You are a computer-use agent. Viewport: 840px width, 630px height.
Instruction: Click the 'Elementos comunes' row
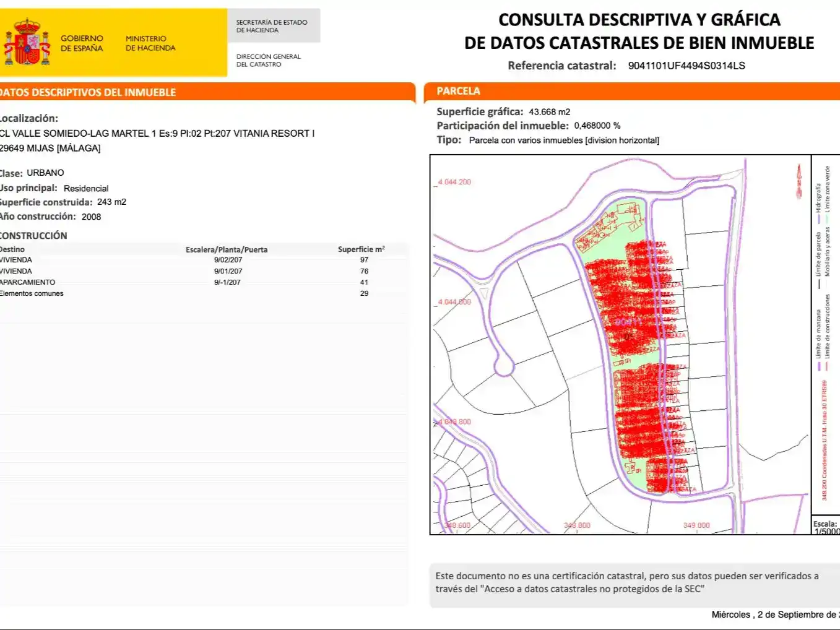click(203, 293)
